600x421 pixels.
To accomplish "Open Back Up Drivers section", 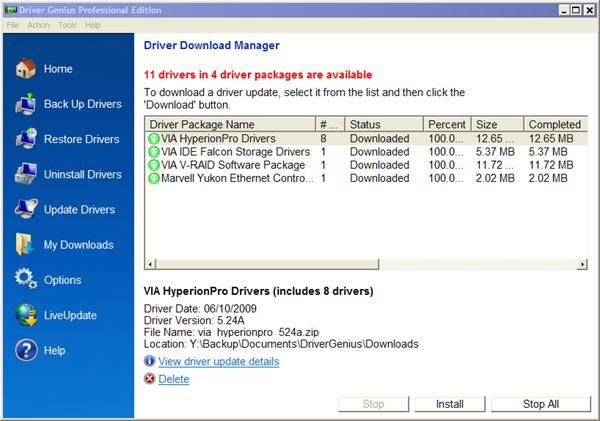I will click(83, 104).
